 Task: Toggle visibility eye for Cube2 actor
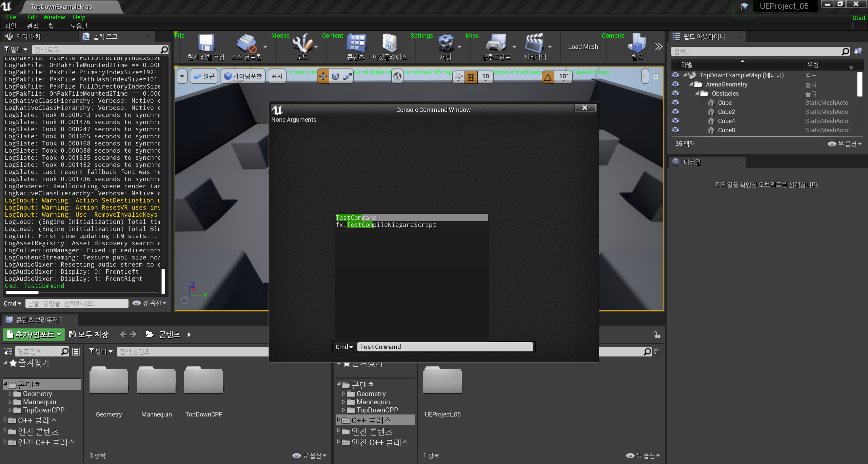pos(675,112)
